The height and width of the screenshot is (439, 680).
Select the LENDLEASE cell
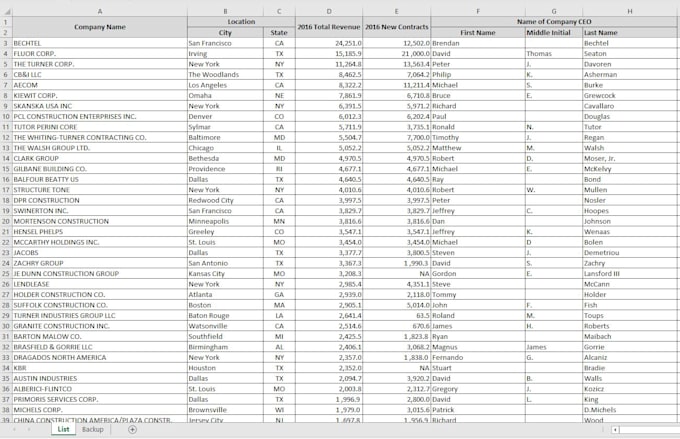click(100, 284)
